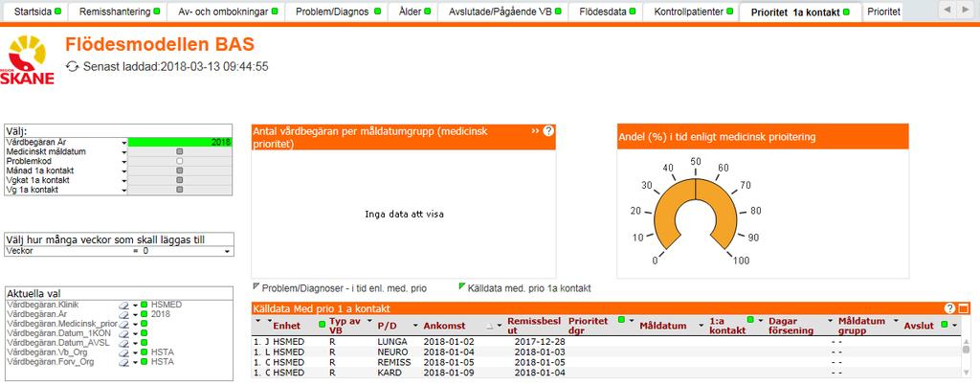Sort by Ankomst column header
980x386 pixels.
click(444, 326)
